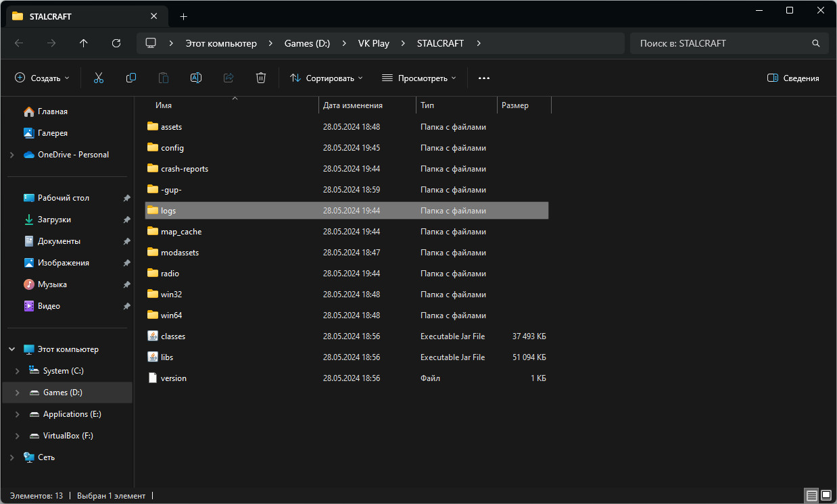Toggle the Сведения details pane
Image resolution: width=837 pixels, height=504 pixels.
pos(793,78)
